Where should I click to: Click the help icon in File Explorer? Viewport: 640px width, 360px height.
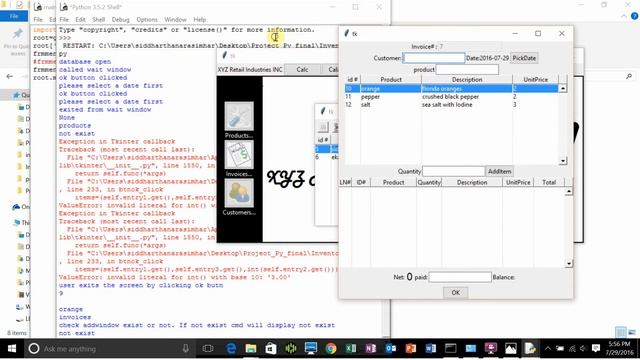click(634, 16)
